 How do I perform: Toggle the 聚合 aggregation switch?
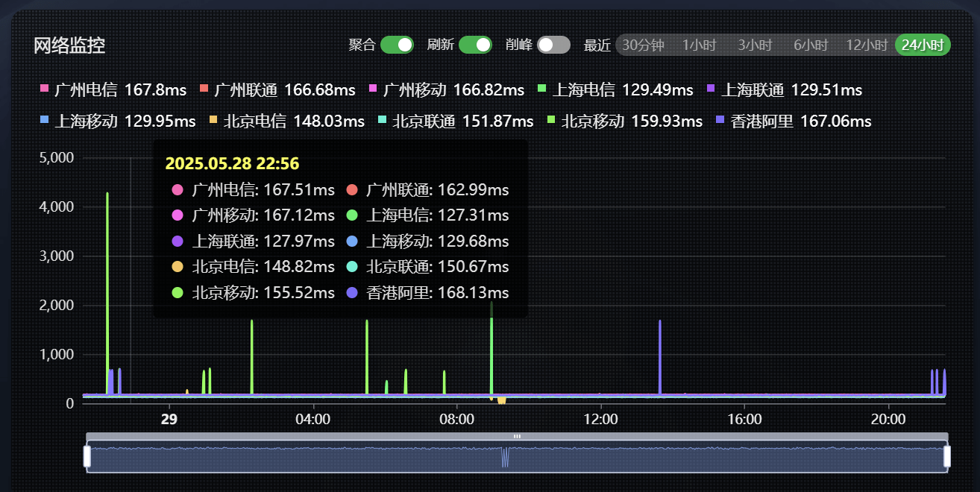point(397,45)
